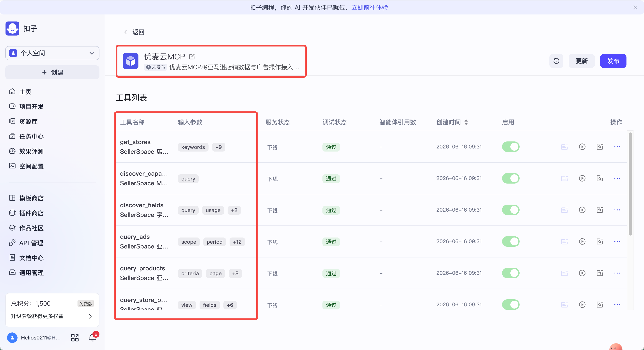Toggle the query_store_p… enable switch
Image resolution: width=644 pixels, height=350 pixels.
[511, 304]
